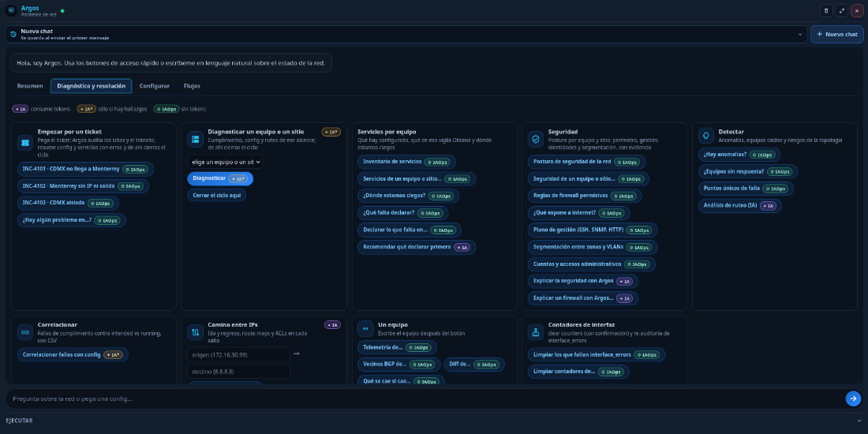
Task: Click Cerrar el ciclo aquí button
Action: [x=216, y=195]
